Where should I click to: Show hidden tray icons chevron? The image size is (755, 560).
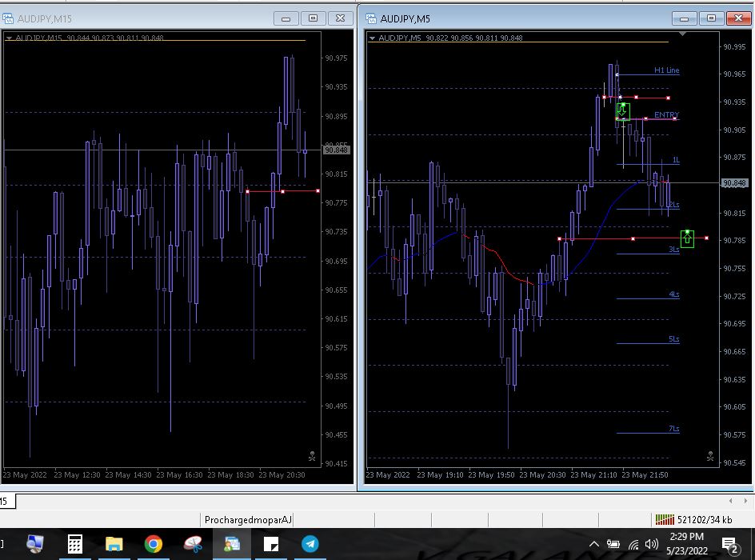pos(594,544)
